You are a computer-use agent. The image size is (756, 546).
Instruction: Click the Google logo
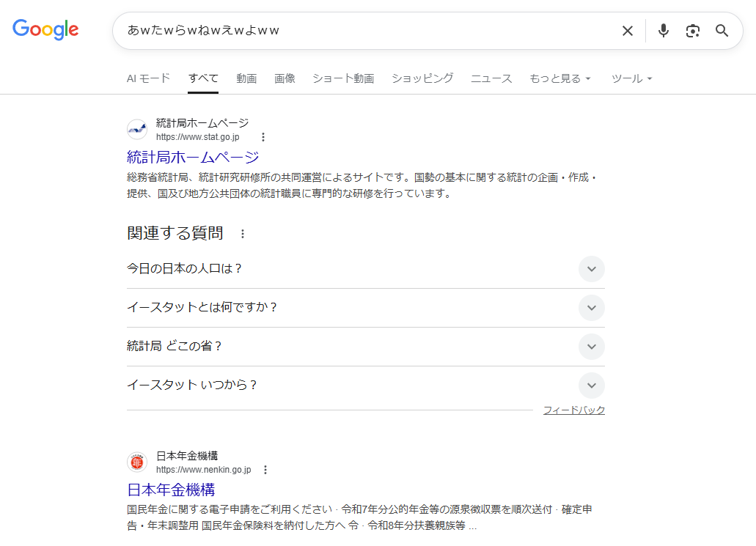click(x=45, y=29)
